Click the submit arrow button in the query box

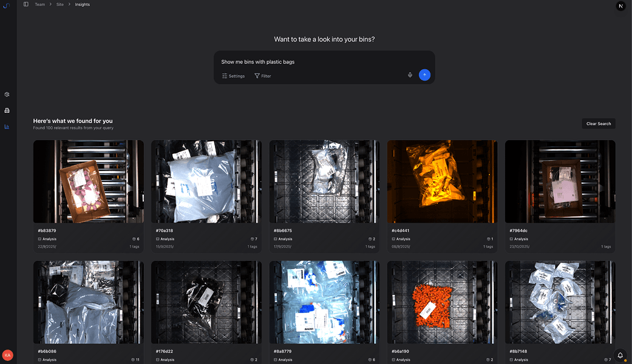[424, 75]
